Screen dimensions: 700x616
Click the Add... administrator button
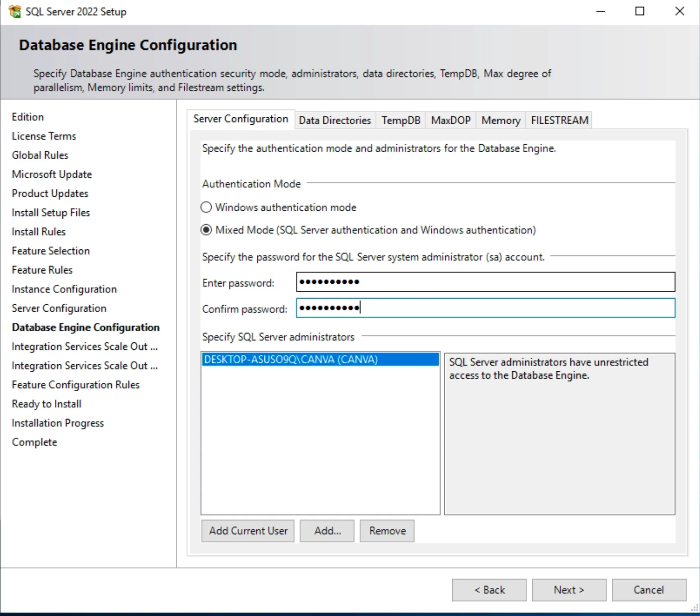(327, 531)
